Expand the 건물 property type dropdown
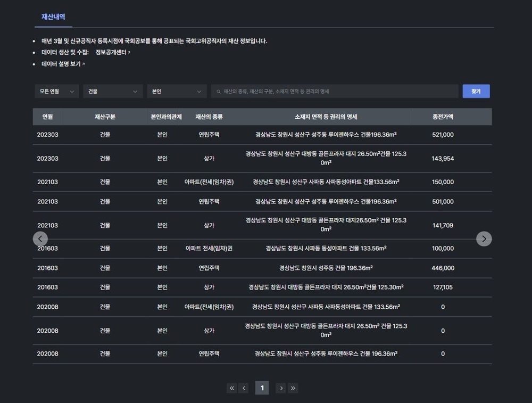The height and width of the screenshot is (403, 532). click(x=113, y=92)
